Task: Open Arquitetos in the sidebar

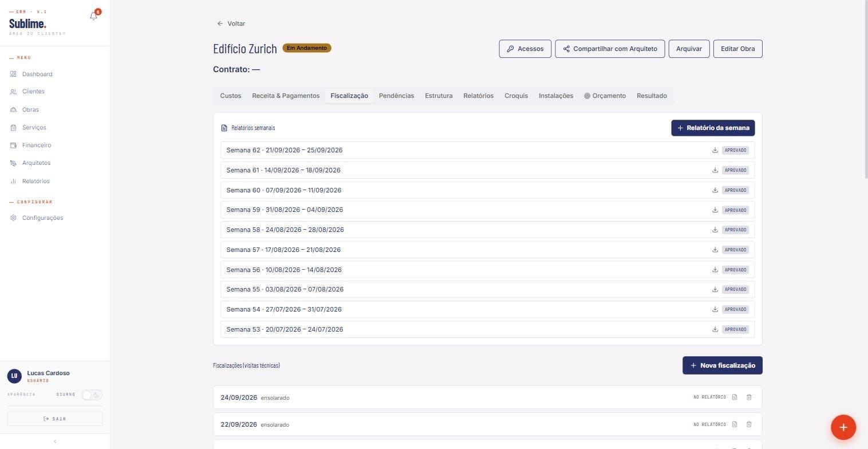Action: [x=36, y=163]
